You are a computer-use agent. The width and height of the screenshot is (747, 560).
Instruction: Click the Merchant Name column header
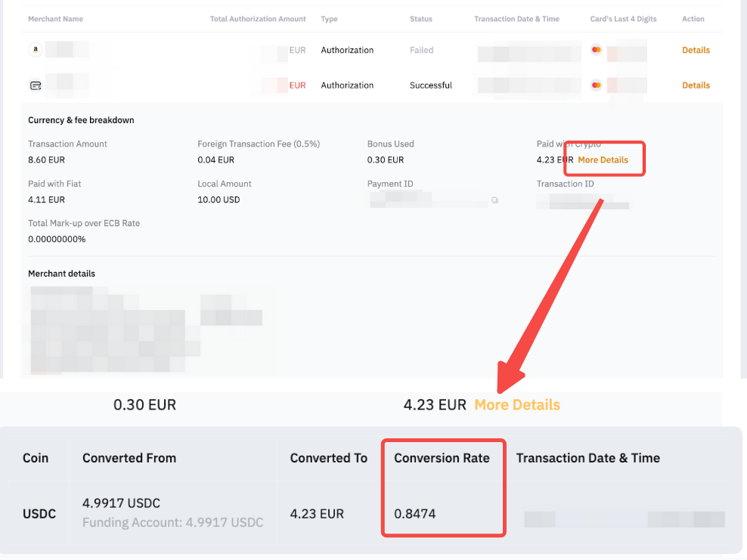click(x=55, y=19)
